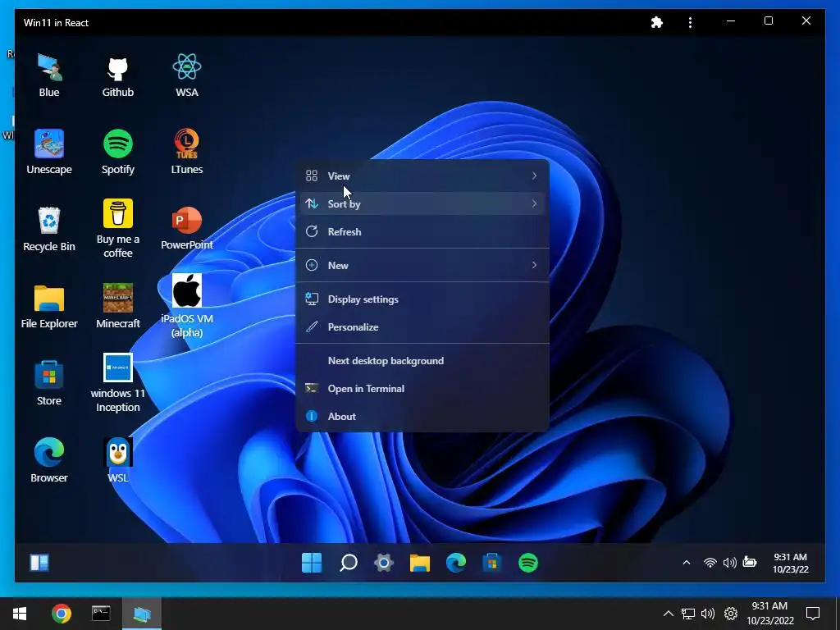
Task: Open the Github desktop shortcut
Action: tap(118, 75)
